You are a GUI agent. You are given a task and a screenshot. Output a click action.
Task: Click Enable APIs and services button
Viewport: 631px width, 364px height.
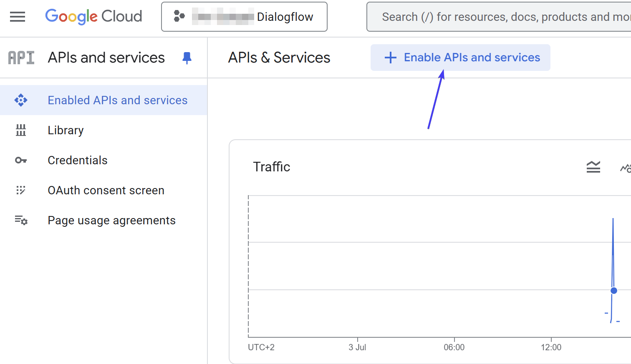[472, 58]
